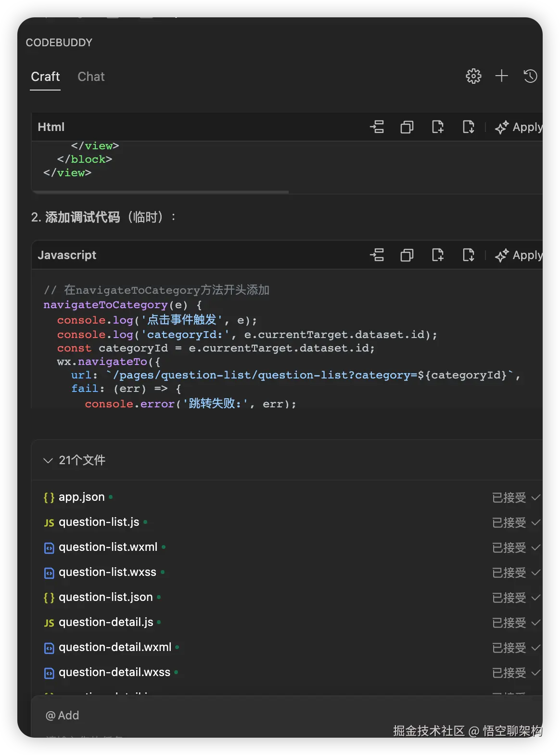
Task: Save Html block to file icon
Action: [468, 127]
